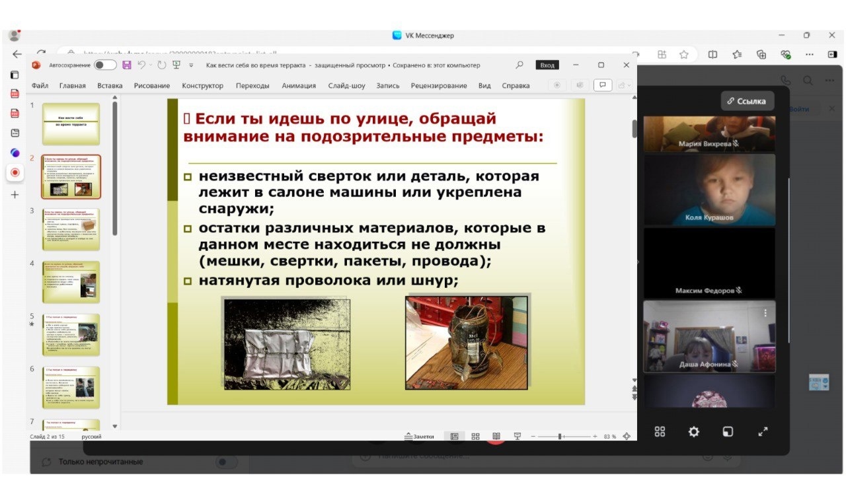Open the Файл menu
The image size is (846, 504).
(40, 85)
